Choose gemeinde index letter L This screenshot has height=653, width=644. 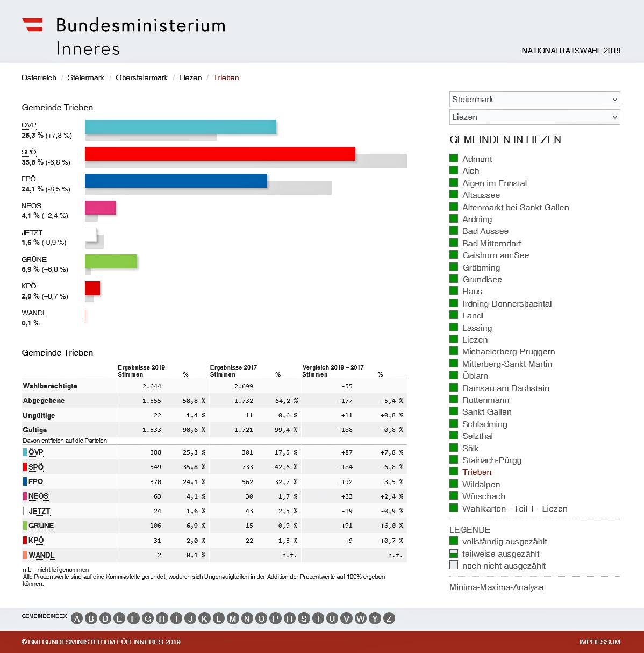pos(219,619)
